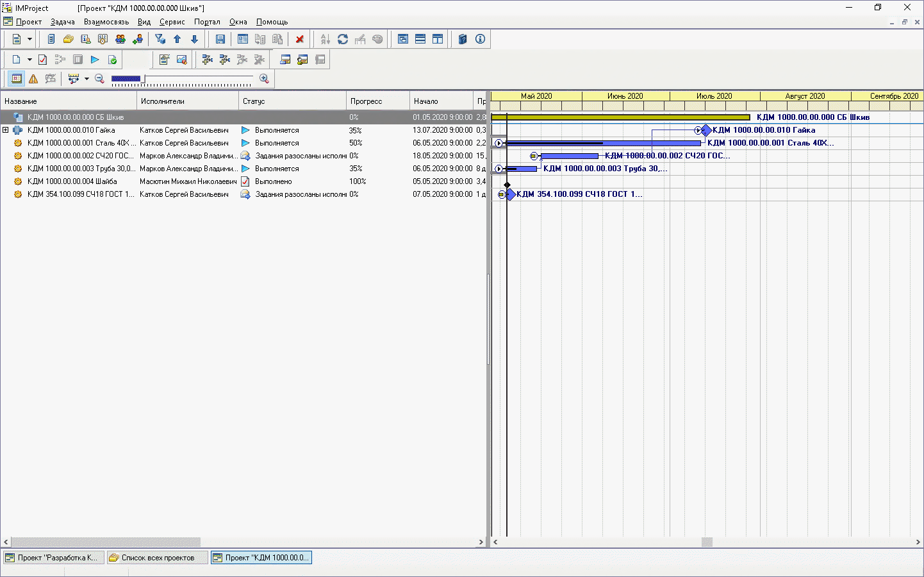This screenshot has height=577, width=924.
Task: Click the filter funnel icon
Action: coord(160,39)
